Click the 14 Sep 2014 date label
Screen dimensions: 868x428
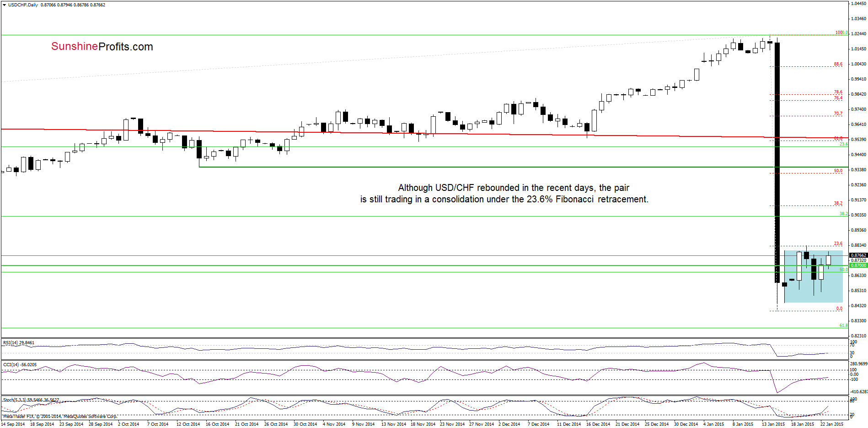[13, 424]
